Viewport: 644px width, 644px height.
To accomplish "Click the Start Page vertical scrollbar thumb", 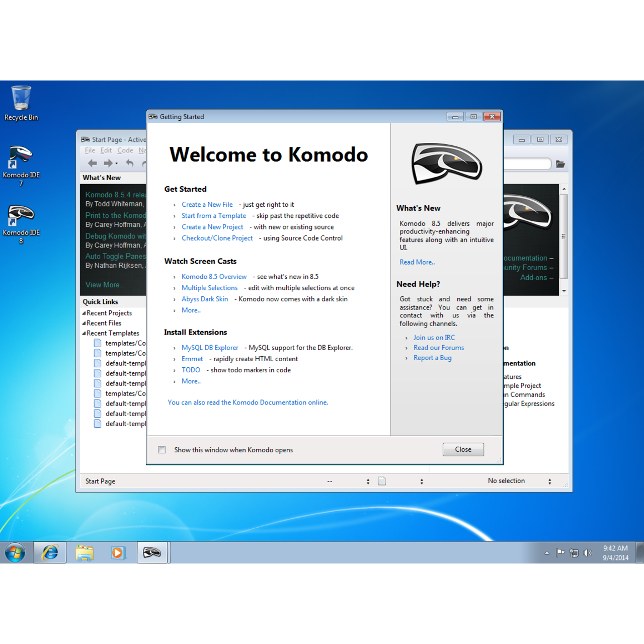I will click(564, 236).
